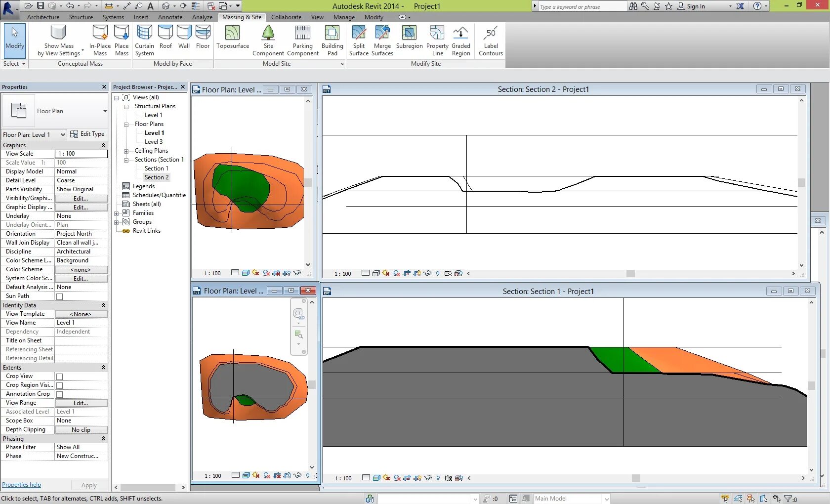This screenshot has width=830, height=504.
Task: Click the Section 1 view horizontal scrollbar thumb
Action: [x=636, y=478]
